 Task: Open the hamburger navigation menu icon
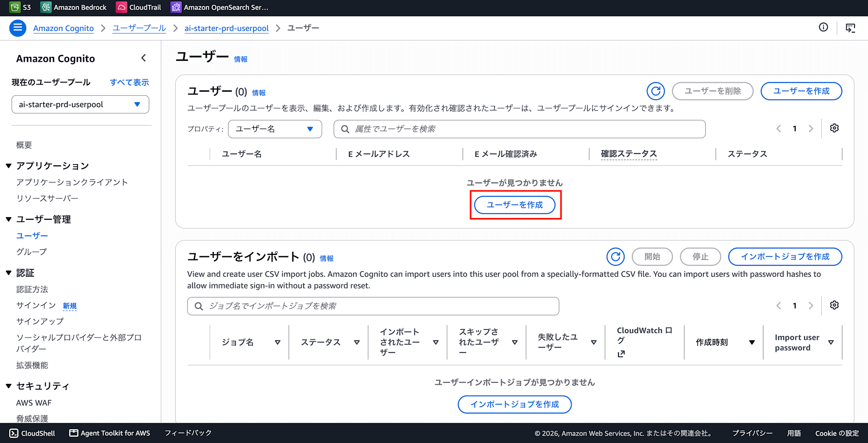18,28
